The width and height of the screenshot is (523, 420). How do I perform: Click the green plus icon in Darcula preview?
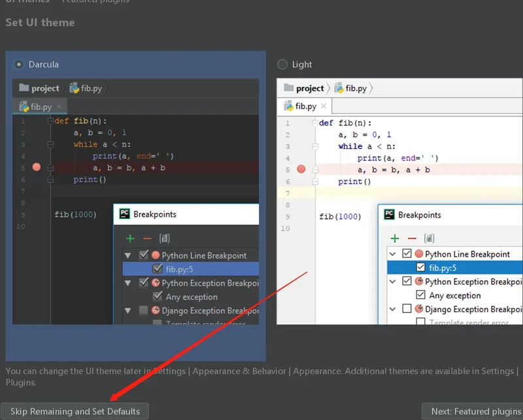130,239
